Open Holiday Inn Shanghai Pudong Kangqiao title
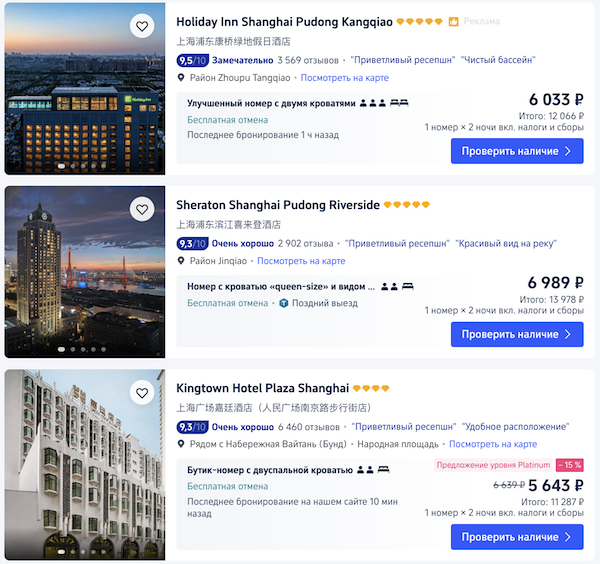The image size is (600, 564). click(284, 21)
